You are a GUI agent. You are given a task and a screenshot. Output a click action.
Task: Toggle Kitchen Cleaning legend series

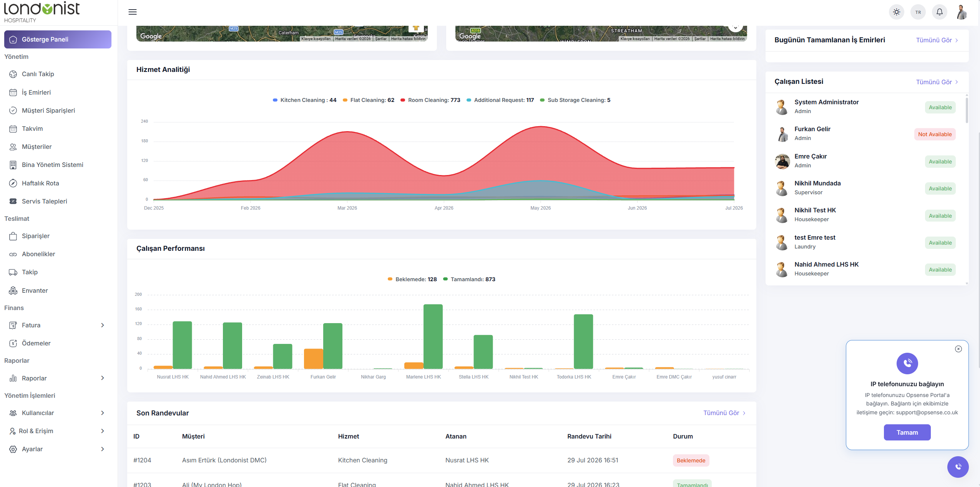tap(304, 100)
